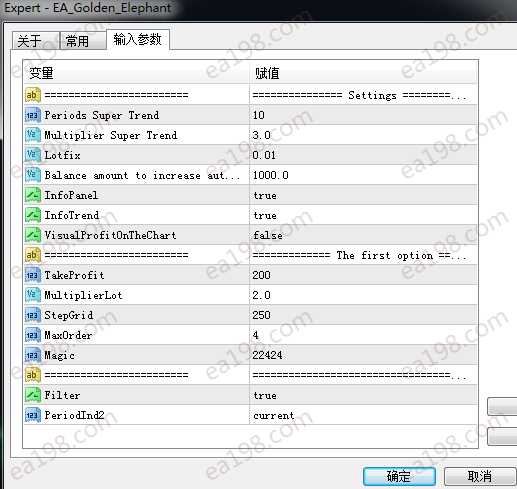Viewport: 517px width, 489px height.
Task: Click the double icon next to Lotfix
Action: 33,155
